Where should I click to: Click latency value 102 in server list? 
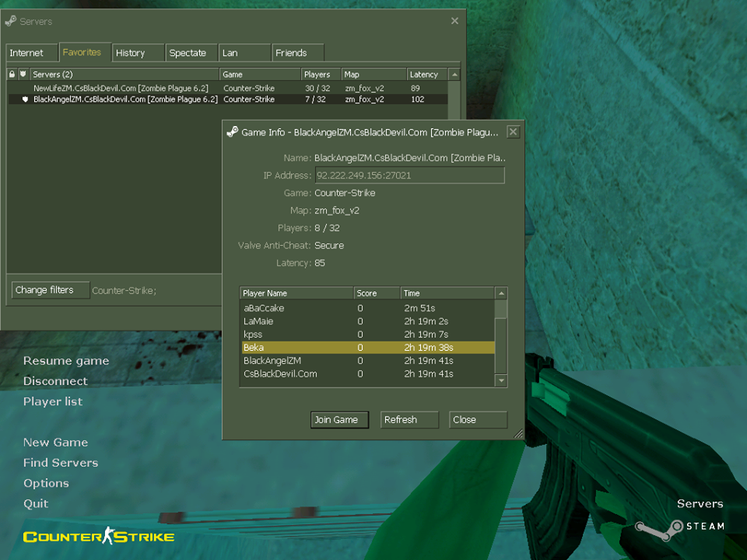[x=417, y=99]
